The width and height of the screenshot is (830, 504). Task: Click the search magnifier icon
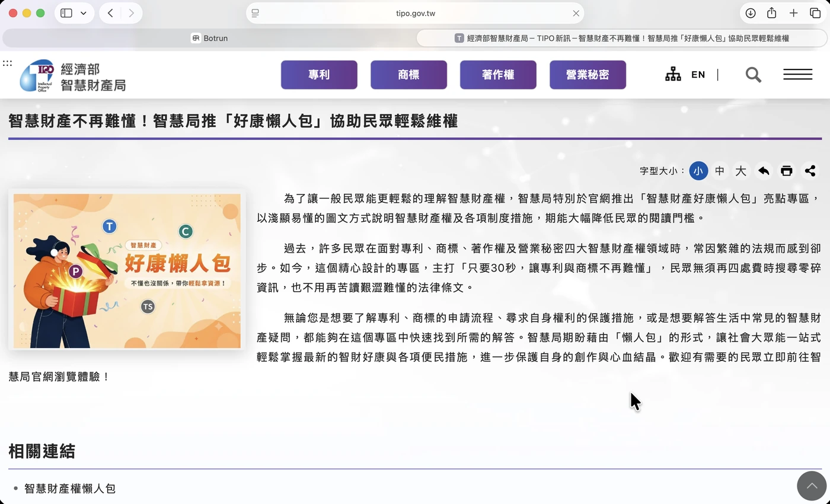[x=753, y=75]
